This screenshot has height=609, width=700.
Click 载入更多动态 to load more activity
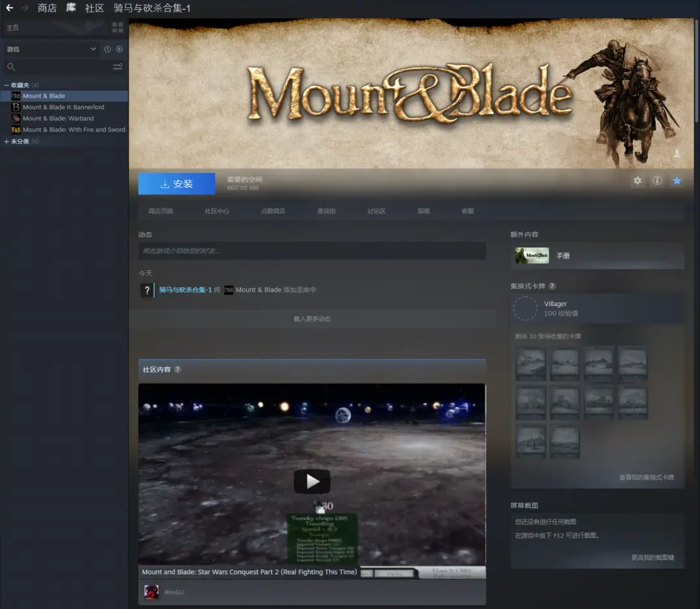pos(312,319)
